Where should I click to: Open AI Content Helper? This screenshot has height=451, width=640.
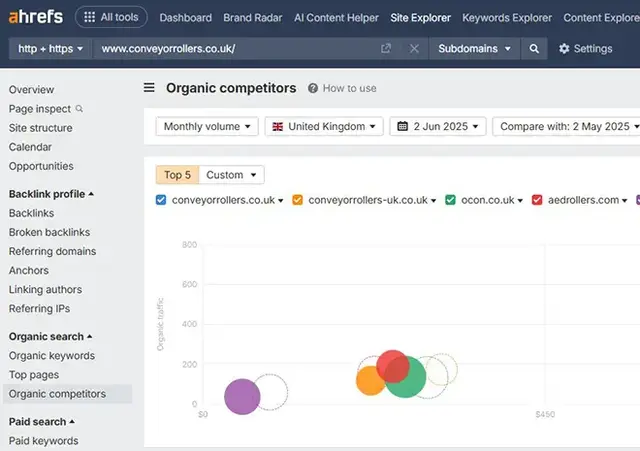pyautogui.click(x=336, y=18)
